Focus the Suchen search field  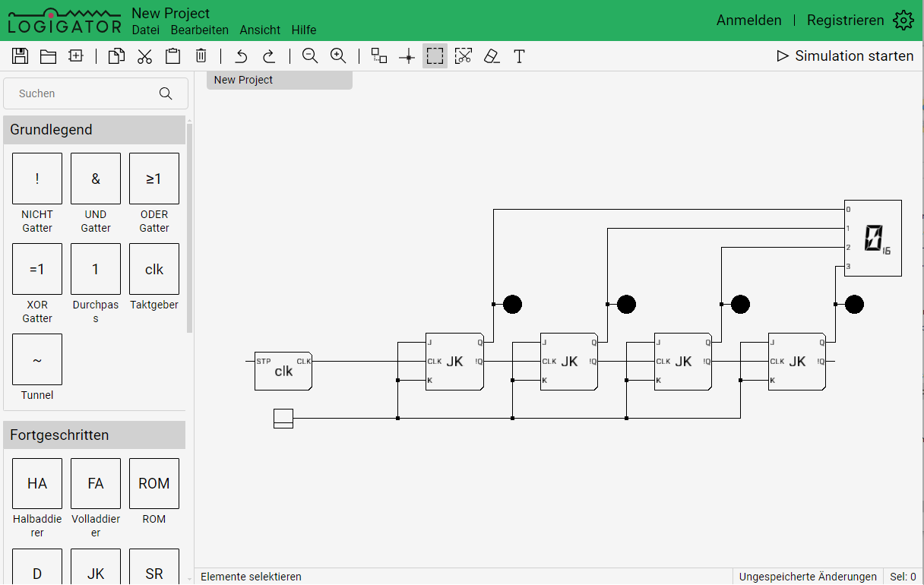pos(96,93)
